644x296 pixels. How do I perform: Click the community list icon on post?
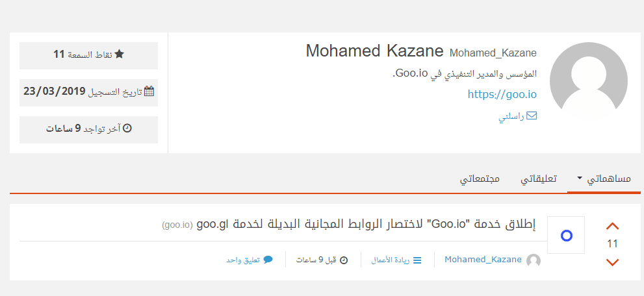coord(417,260)
